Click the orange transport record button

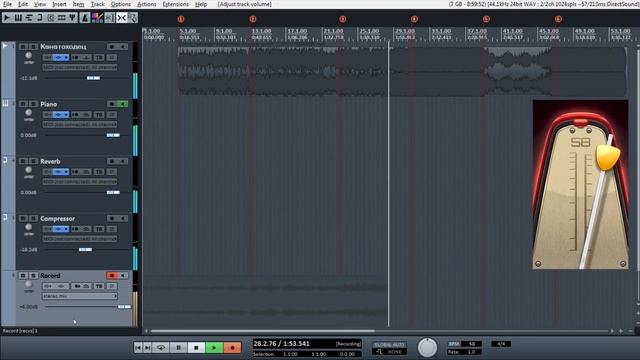(232, 348)
